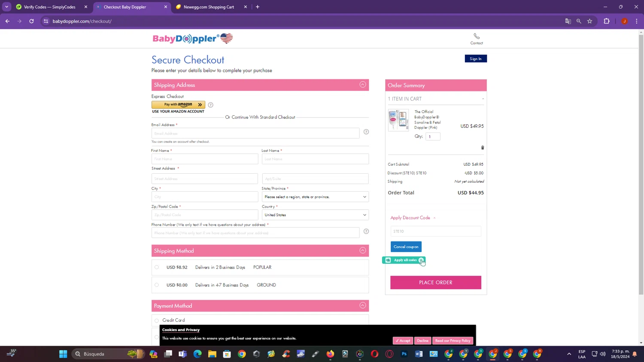Open the notifications bell in system tray
Screen dimensions: 644x362
click(x=635, y=354)
